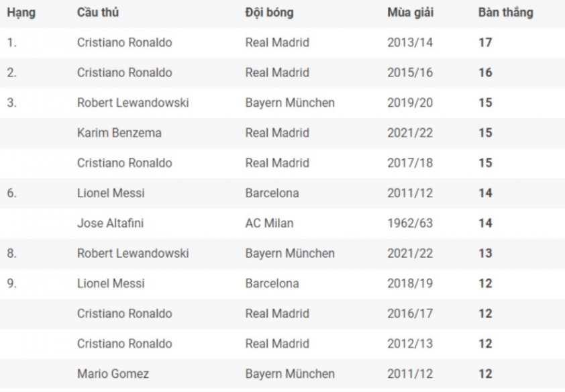Click the "Cầu thủ" column header

click(x=98, y=13)
